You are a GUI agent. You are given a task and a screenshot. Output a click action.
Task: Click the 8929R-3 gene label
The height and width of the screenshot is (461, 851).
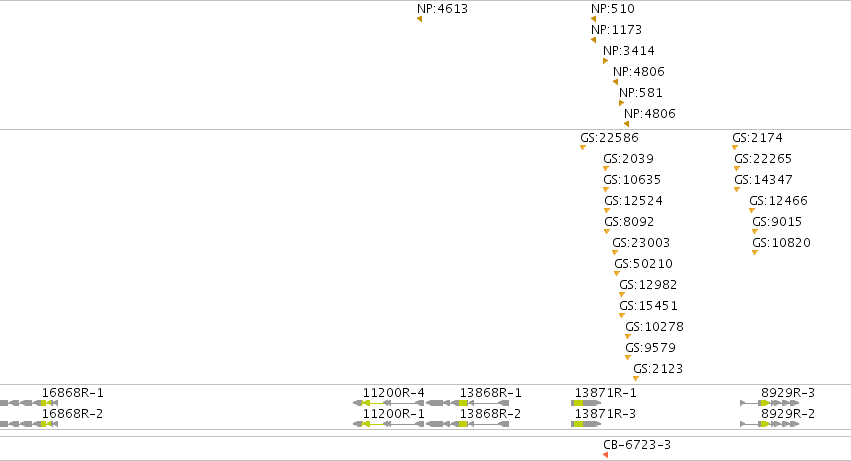coord(788,393)
